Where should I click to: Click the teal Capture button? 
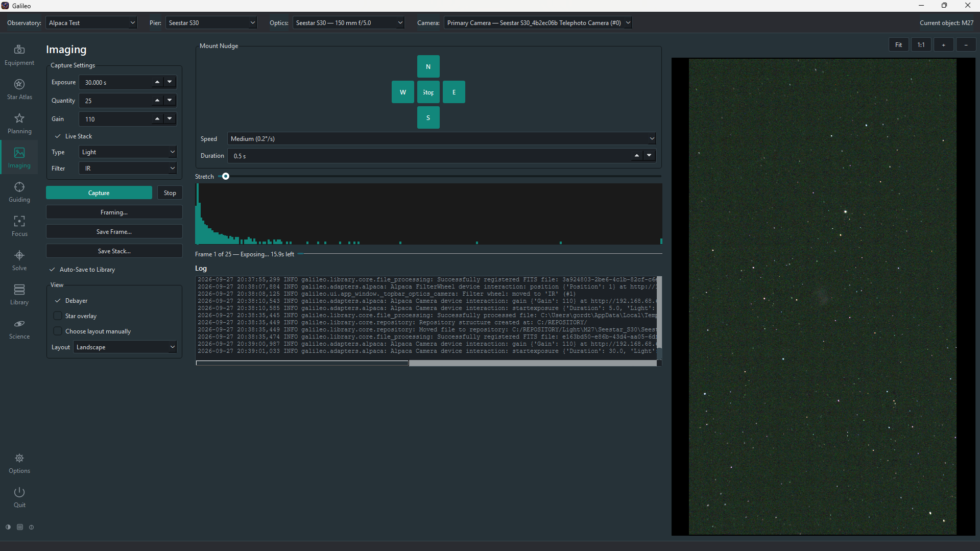tap(99, 193)
